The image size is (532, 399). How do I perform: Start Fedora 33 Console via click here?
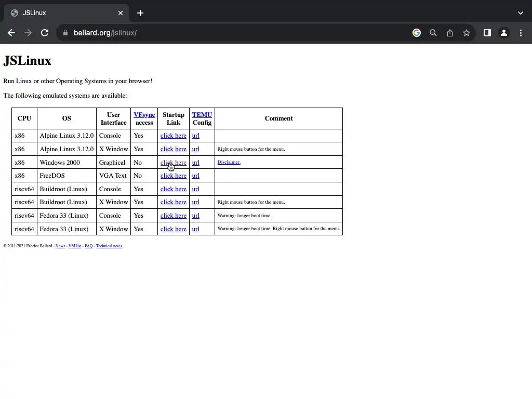tap(174, 216)
